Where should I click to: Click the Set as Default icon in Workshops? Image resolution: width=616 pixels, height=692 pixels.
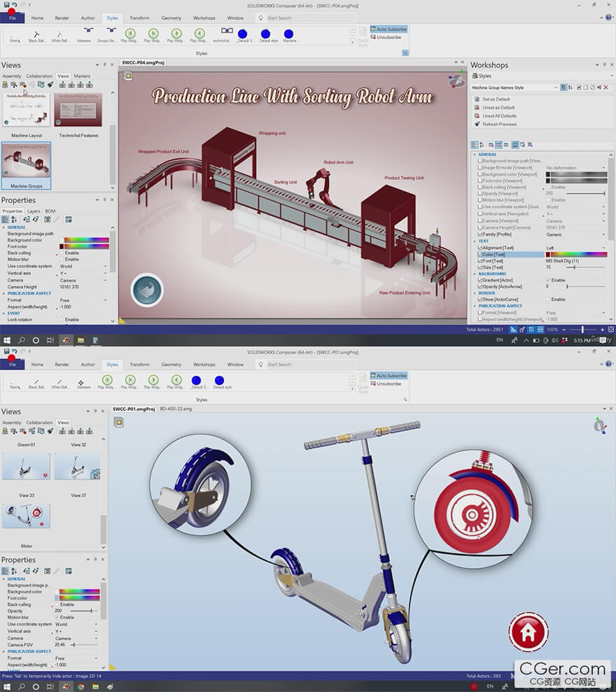click(477, 99)
